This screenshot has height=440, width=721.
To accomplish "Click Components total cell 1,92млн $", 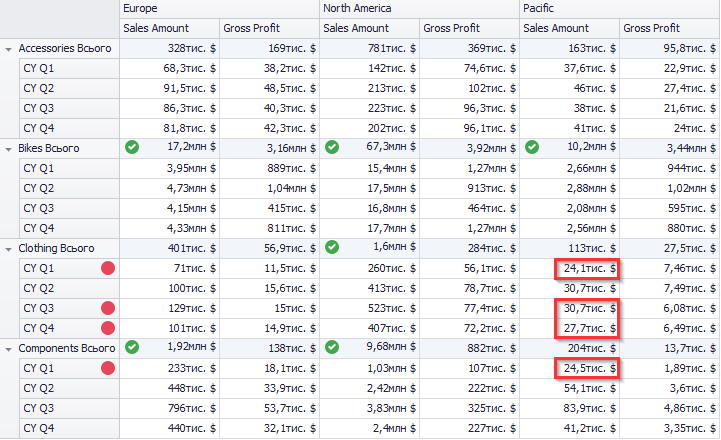I will (x=169, y=347).
